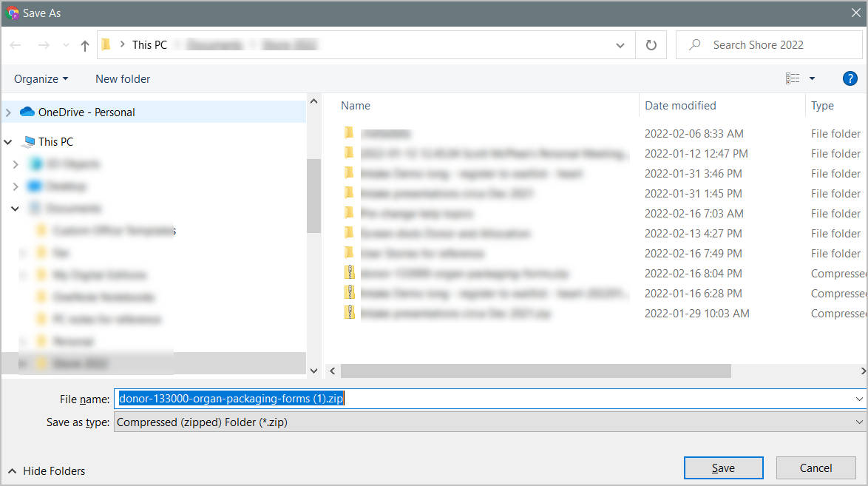Refresh the current folder view

tap(651, 44)
